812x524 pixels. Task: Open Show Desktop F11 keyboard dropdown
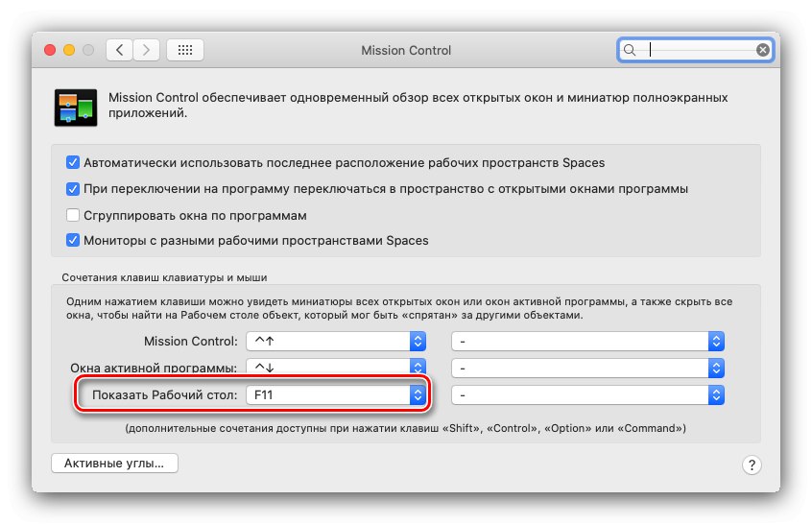(336, 395)
